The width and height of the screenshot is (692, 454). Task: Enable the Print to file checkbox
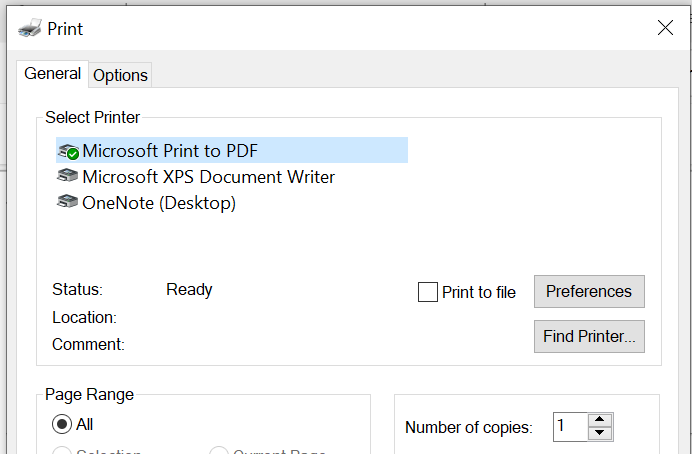click(x=428, y=292)
